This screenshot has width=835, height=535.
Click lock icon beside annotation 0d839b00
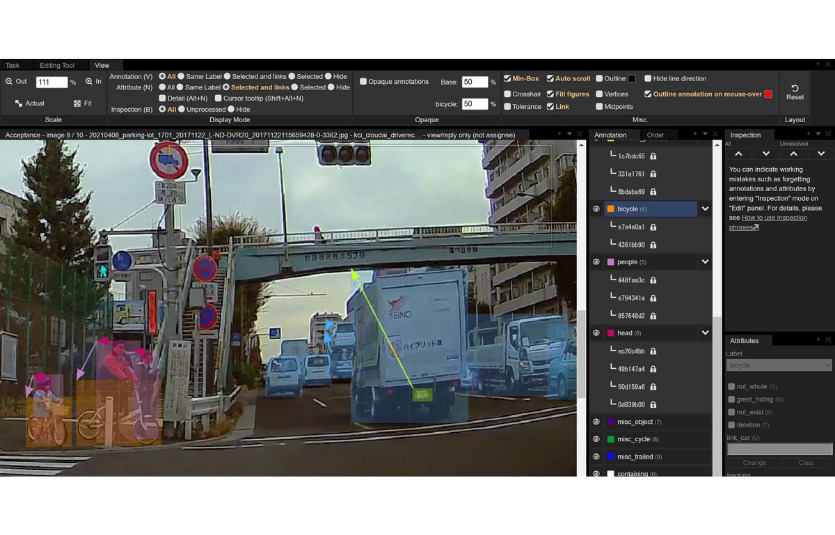(653, 404)
